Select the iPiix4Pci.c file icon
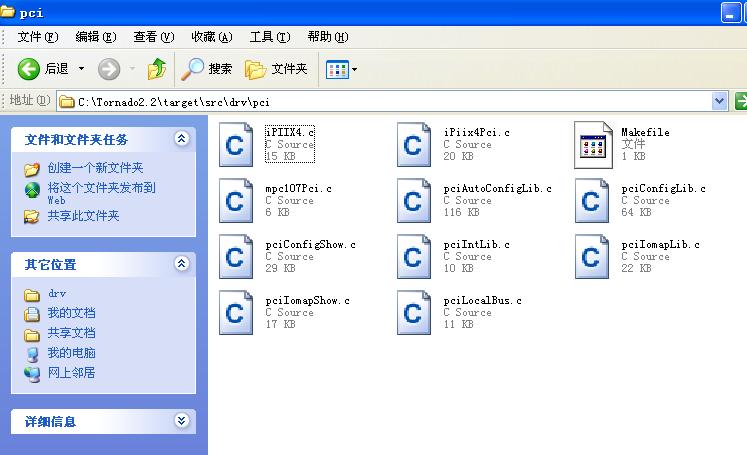Viewport: 747px width, 455px height. (x=414, y=145)
